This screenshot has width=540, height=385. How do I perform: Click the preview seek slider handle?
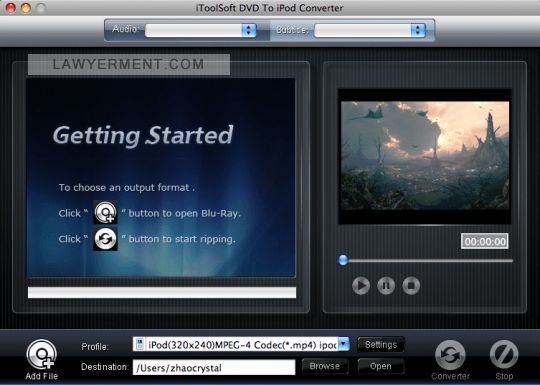coord(343,260)
